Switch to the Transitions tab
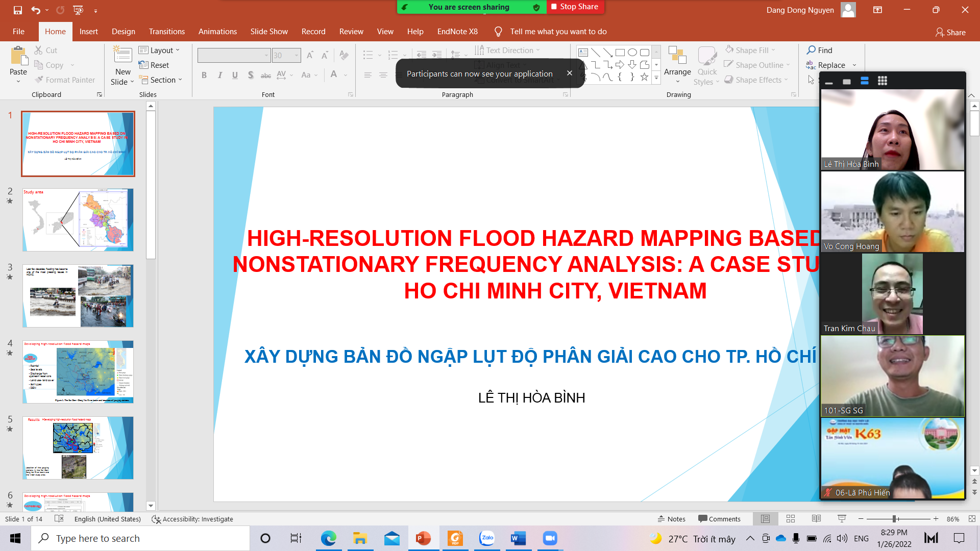 point(166,32)
